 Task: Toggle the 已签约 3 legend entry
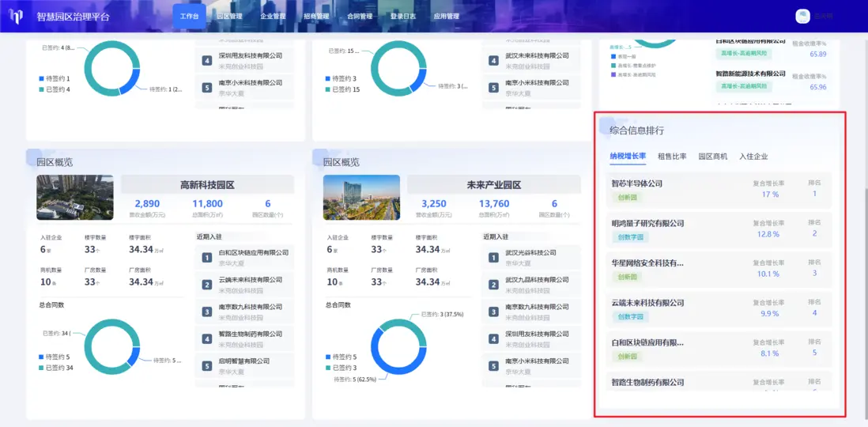(341, 368)
